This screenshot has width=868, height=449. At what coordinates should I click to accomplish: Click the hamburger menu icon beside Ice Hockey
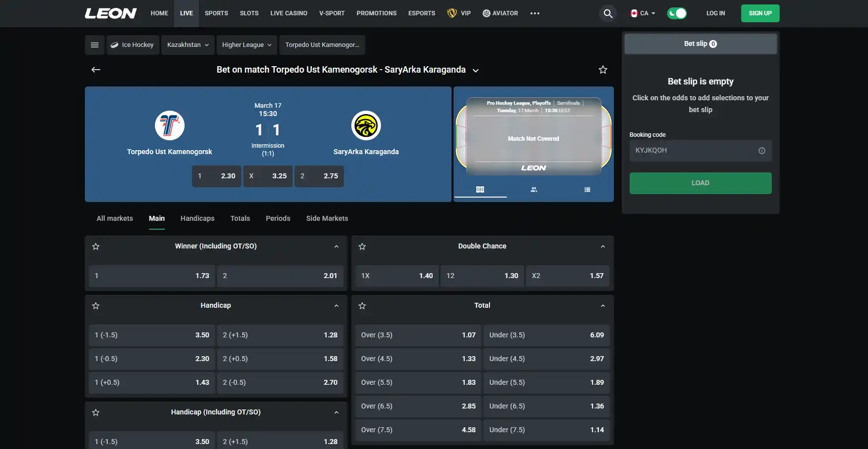95,45
